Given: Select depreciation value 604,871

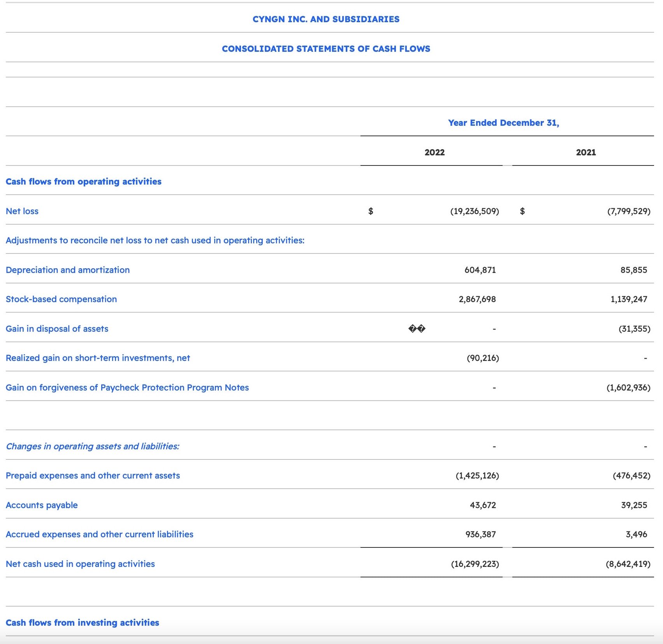Looking at the screenshot, I should click(480, 270).
